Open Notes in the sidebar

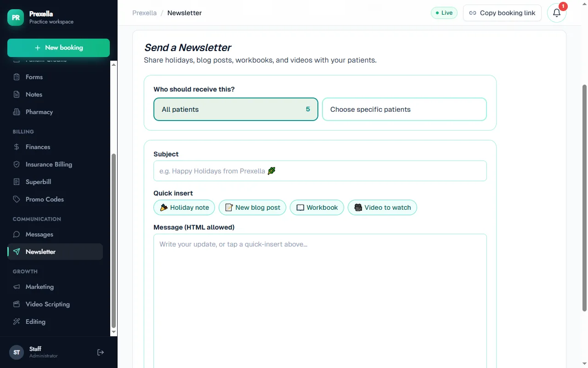point(55,94)
